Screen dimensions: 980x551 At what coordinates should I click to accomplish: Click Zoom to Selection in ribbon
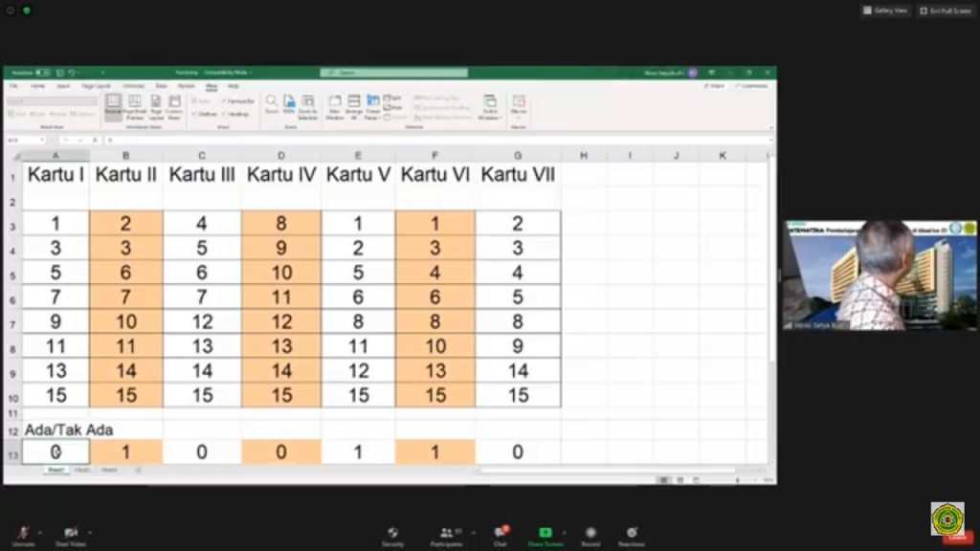tap(307, 107)
